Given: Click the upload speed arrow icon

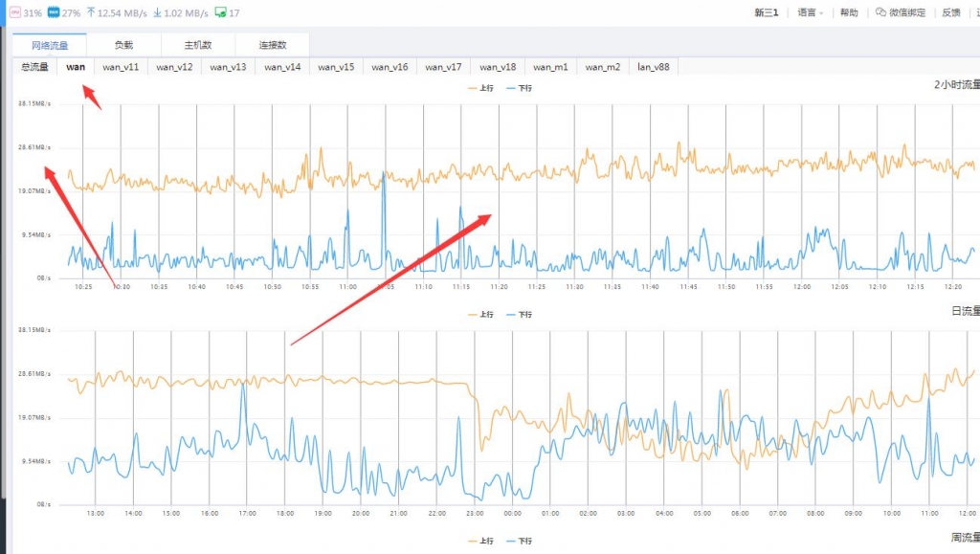Looking at the screenshot, I should 91,11.
